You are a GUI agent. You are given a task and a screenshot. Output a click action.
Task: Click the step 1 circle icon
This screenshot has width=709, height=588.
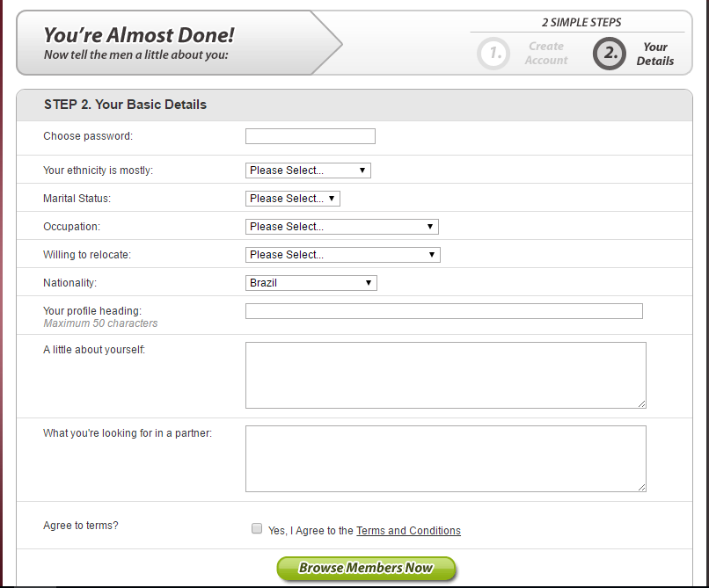pos(493,54)
